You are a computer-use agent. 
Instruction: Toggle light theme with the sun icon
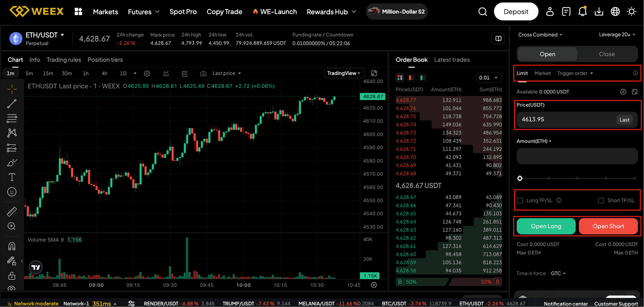[631, 11]
